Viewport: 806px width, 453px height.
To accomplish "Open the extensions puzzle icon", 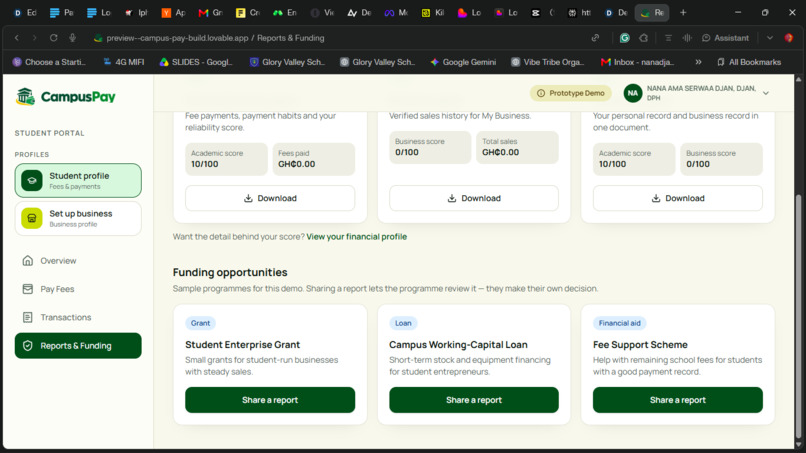I will 644,38.
